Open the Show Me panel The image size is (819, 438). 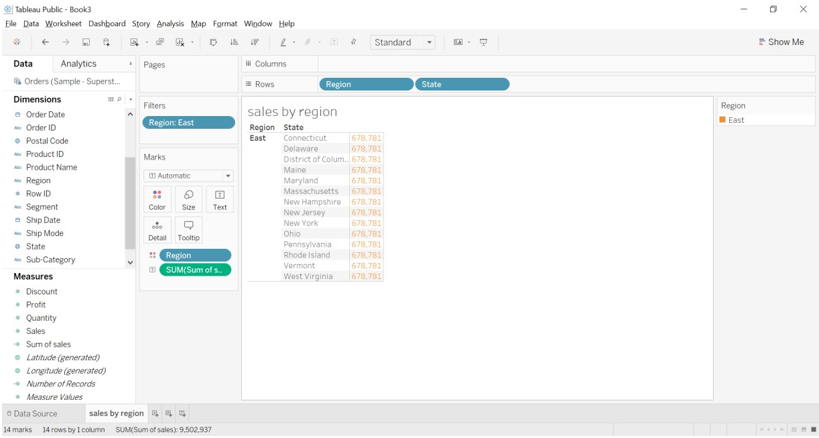[781, 42]
